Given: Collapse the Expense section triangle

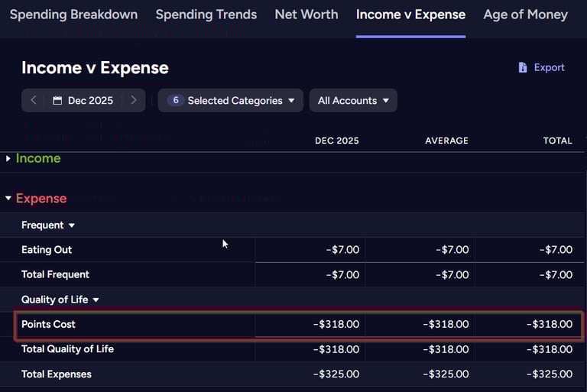Looking at the screenshot, I should (x=8, y=199).
